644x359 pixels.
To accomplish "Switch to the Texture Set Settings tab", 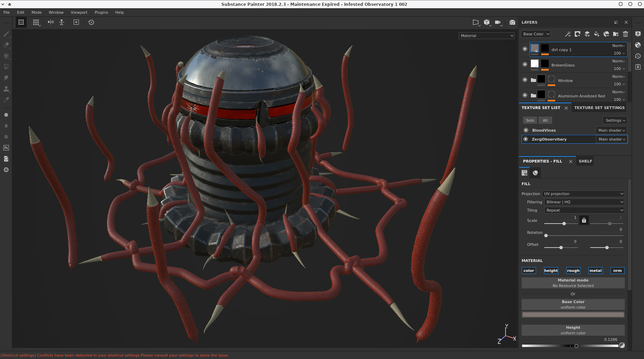I will click(599, 108).
